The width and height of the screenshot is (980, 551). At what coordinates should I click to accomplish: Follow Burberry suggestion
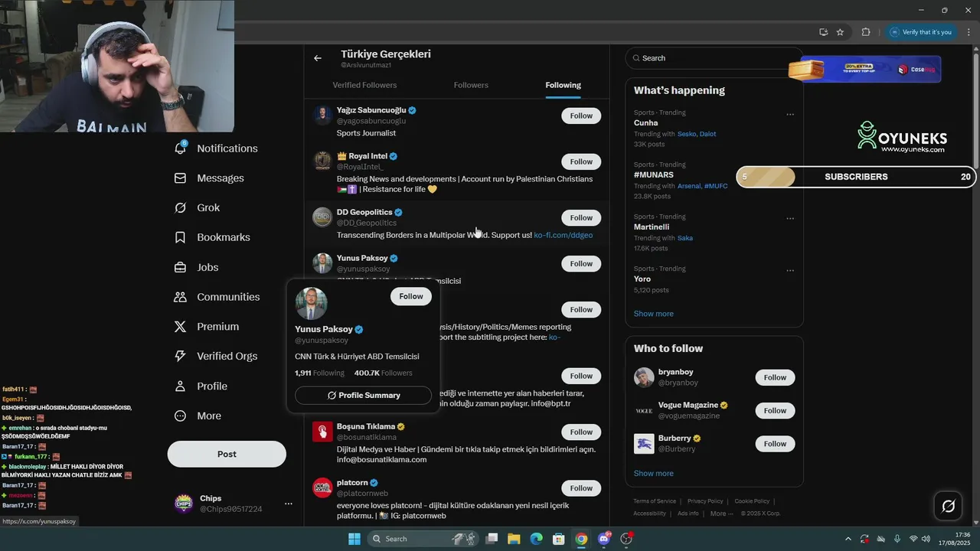tap(775, 443)
